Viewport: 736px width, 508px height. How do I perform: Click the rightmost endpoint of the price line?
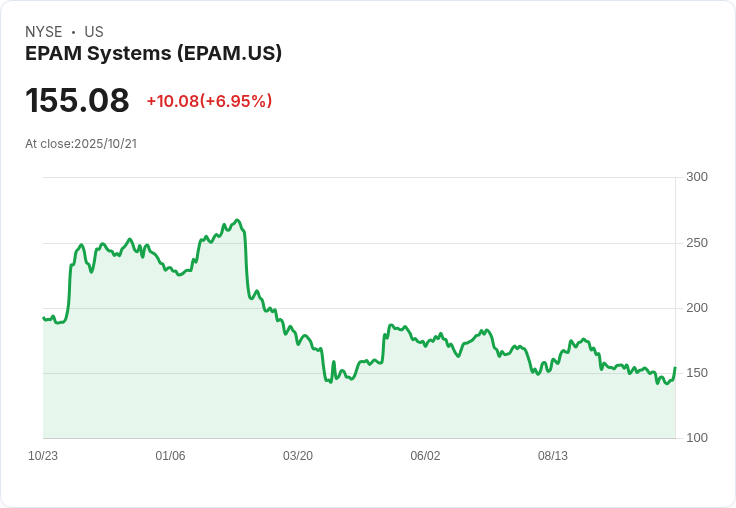(x=675, y=368)
